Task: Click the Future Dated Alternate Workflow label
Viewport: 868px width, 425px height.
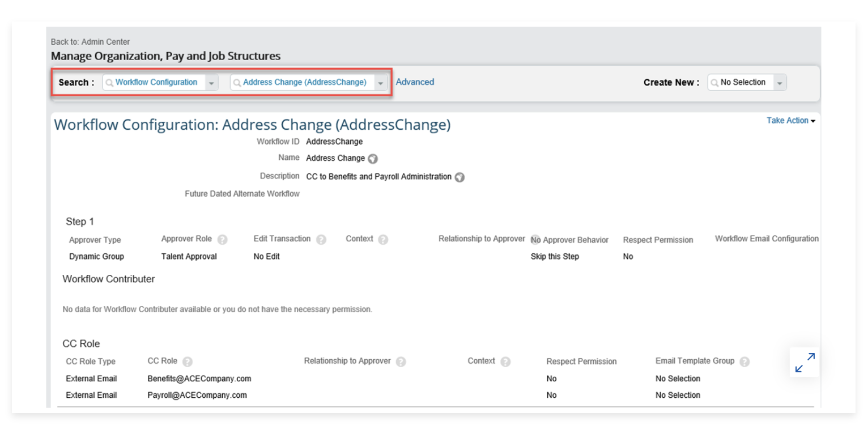Action: [242, 194]
